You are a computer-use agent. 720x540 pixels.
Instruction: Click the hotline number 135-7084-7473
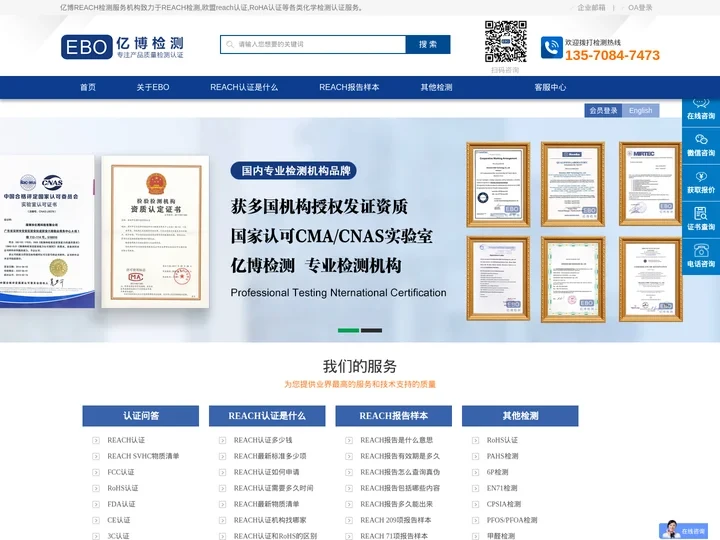point(612,56)
